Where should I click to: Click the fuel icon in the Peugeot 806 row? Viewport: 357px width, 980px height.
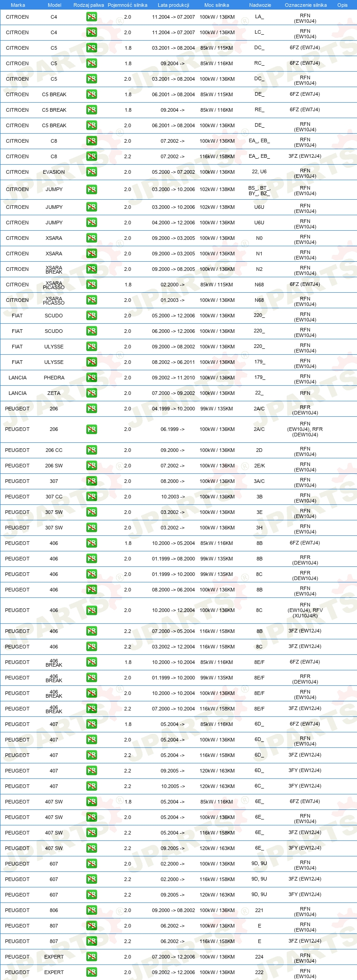pos(91,910)
